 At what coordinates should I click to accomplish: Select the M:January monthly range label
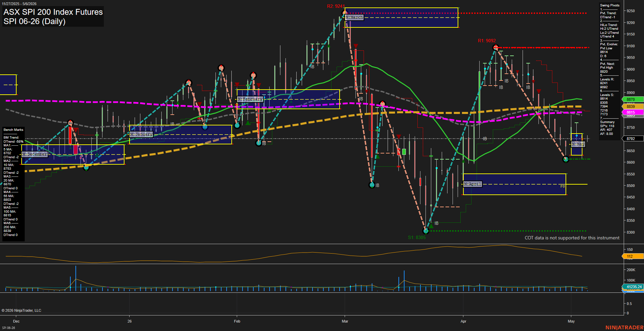[x=141, y=134]
